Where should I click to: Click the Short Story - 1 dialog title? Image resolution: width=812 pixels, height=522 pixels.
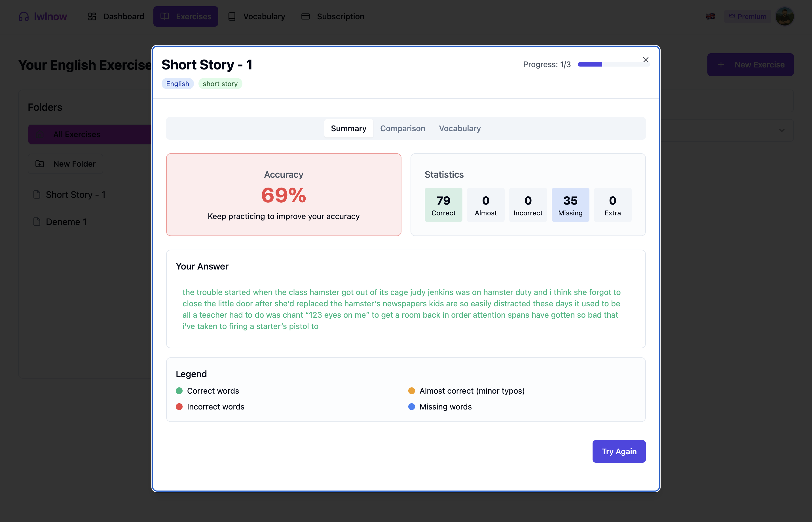point(207,65)
